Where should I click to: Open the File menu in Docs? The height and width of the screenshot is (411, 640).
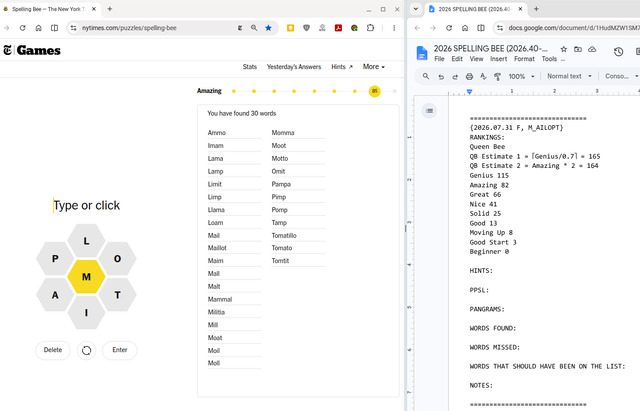439,59
